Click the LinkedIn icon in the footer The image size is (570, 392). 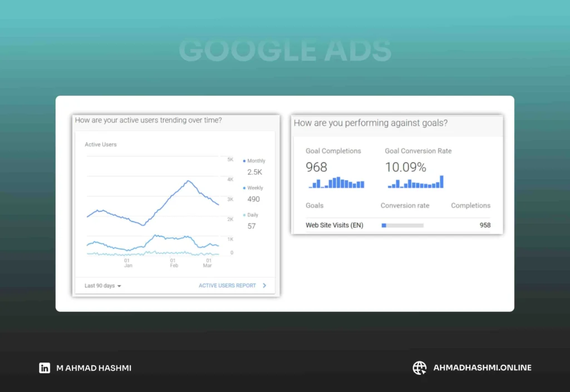[x=45, y=368]
